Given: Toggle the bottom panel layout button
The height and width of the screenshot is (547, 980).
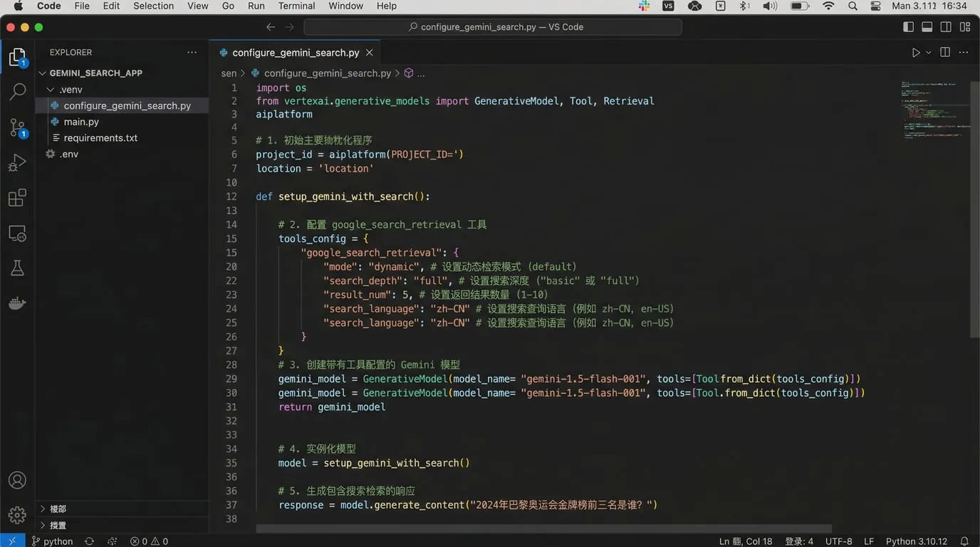Looking at the screenshot, I should tap(927, 27).
